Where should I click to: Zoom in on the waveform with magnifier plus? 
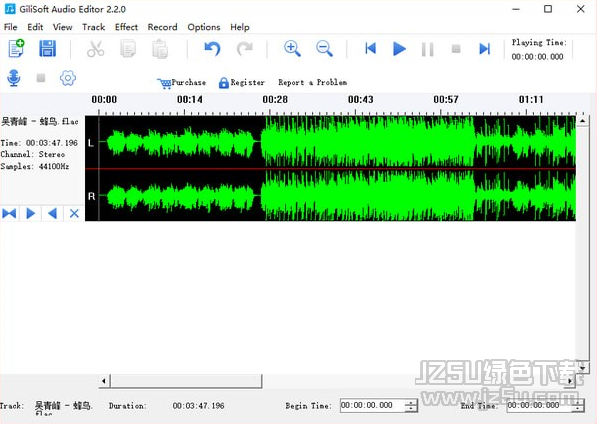click(292, 49)
